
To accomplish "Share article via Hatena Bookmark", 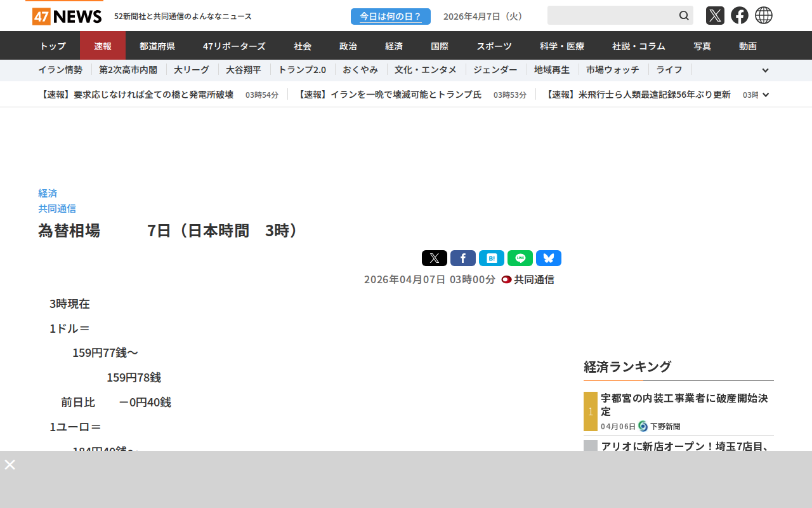I will 491,258.
